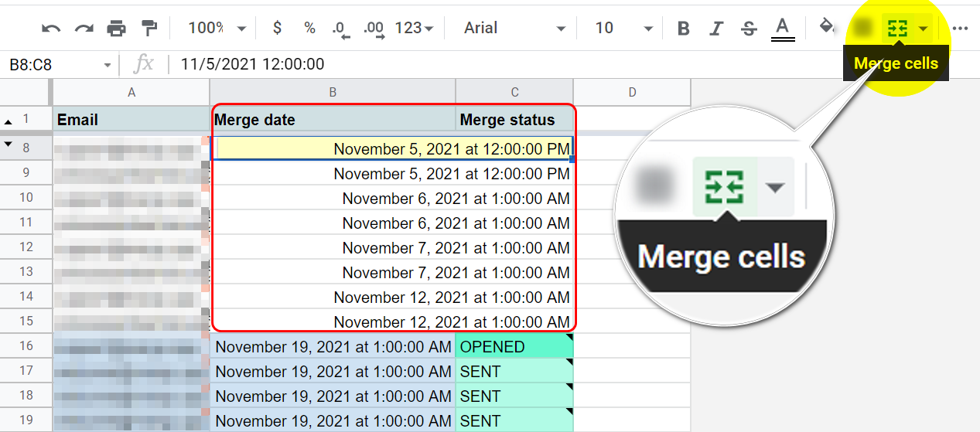Select column A header
The height and width of the screenshot is (432, 980).
[131, 93]
